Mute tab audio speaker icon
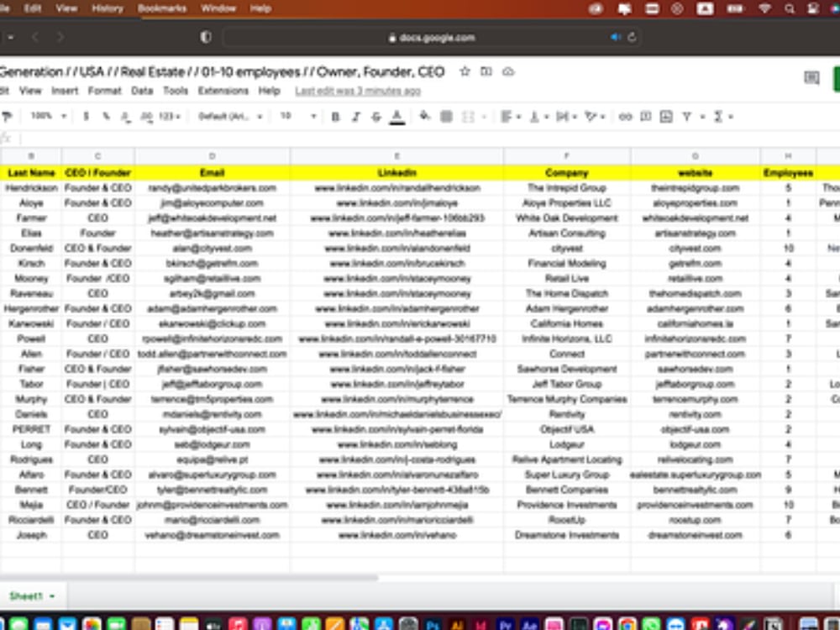The image size is (840, 630). pyautogui.click(x=615, y=37)
